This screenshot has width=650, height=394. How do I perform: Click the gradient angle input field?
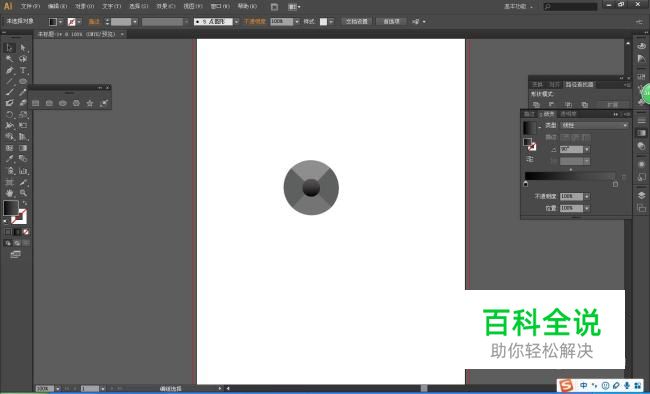coord(571,149)
